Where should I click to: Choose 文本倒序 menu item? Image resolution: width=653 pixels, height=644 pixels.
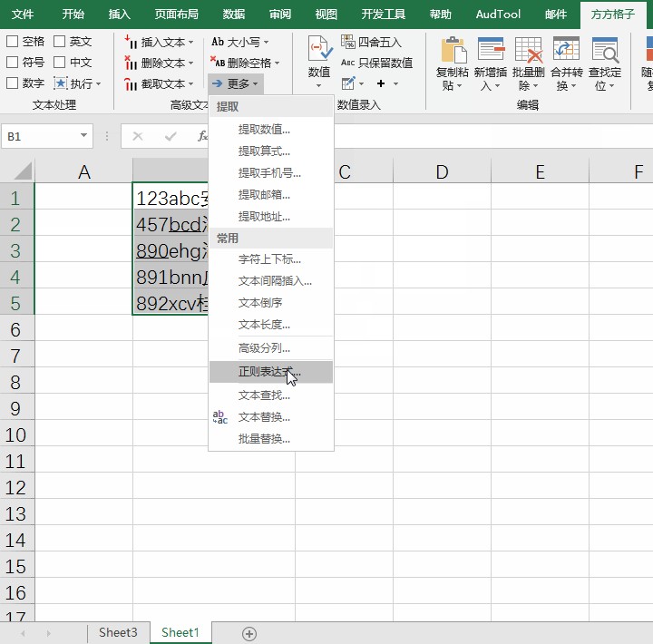(270, 303)
